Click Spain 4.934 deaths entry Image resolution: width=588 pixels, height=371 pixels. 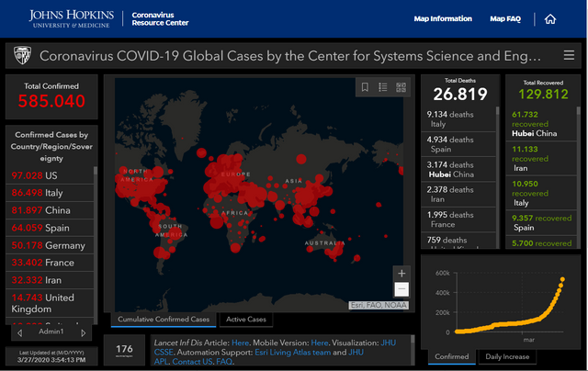(458, 144)
